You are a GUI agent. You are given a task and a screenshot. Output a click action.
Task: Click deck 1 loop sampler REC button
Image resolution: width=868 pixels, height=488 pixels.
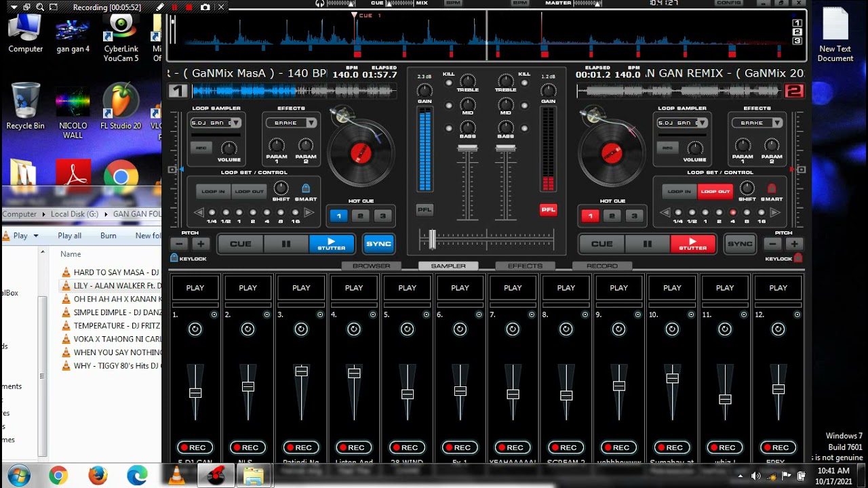pyautogui.click(x=201, y=147)
